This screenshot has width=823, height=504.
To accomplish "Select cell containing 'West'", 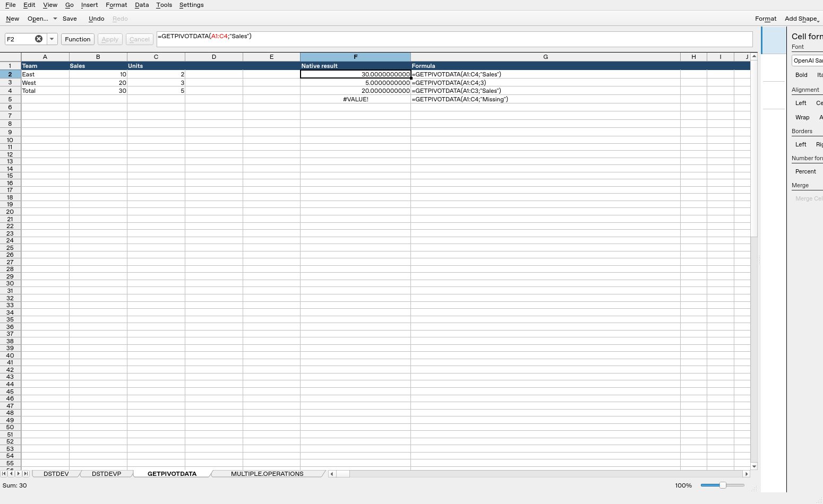I will click(45, 83).
